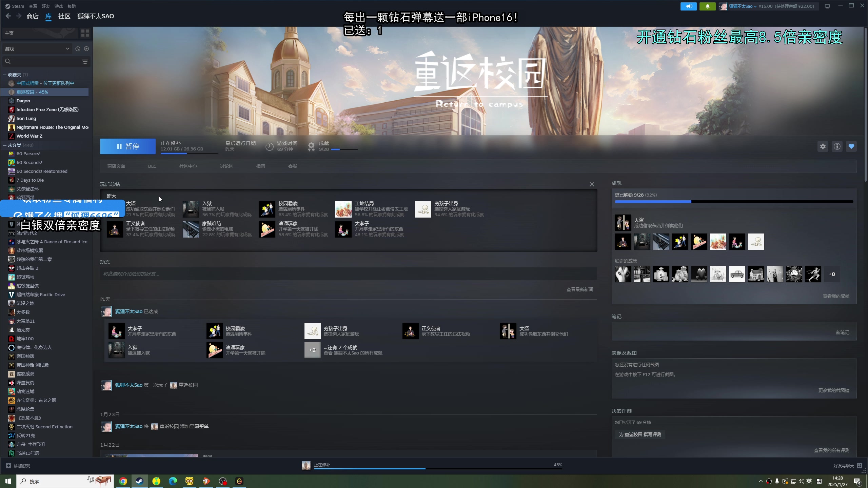
Task: Open the DLC tab
Action: click(152, 166)
